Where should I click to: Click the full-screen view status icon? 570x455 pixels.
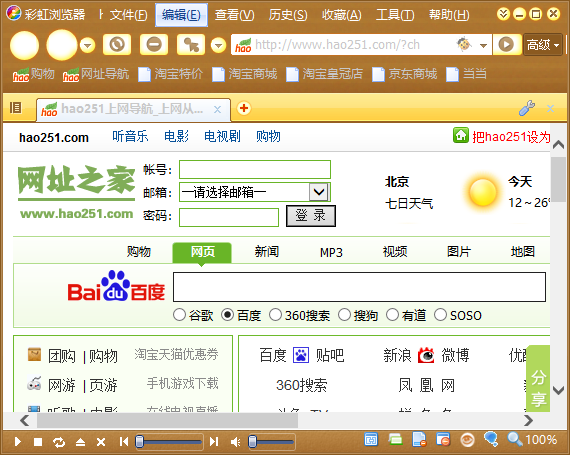coord(371,440)
